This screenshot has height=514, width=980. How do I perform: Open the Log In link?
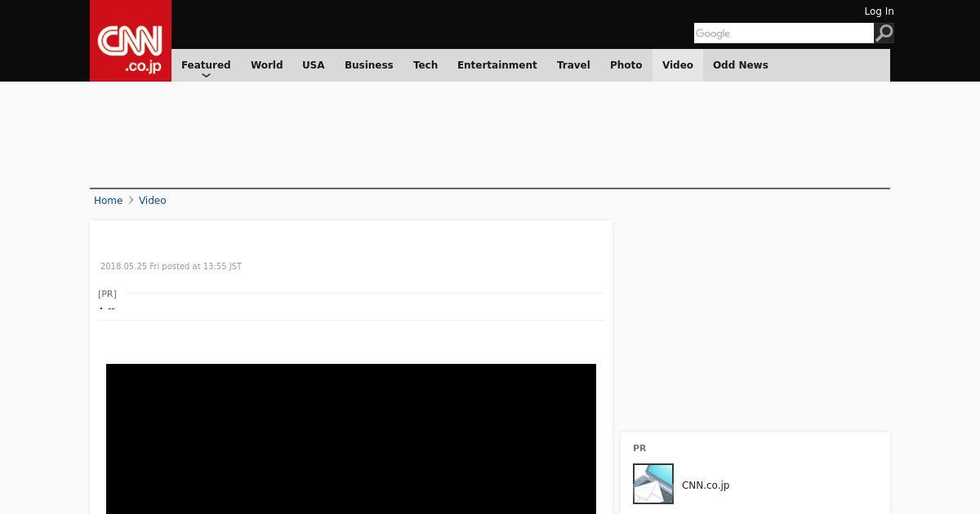pos(879,11)
